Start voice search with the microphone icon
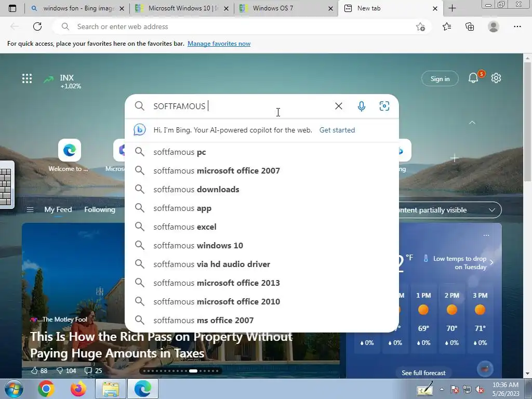 362,106
